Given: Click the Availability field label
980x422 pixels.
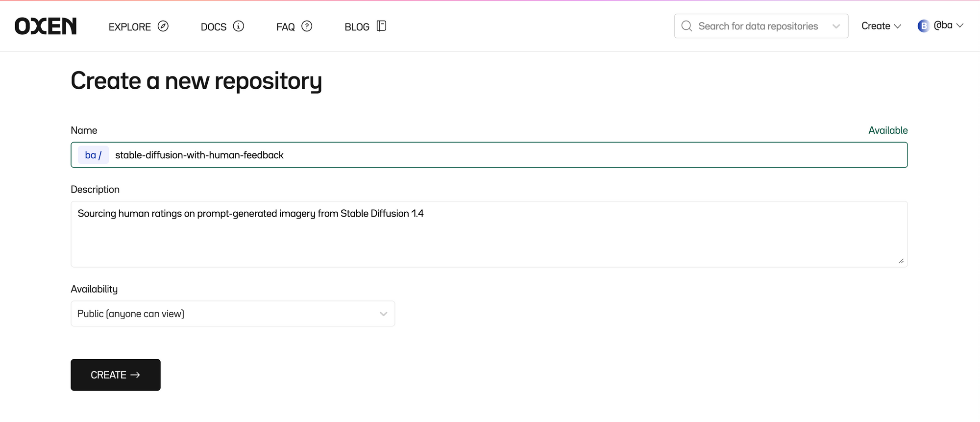Looking at the screenshot, I should (x=94, y=289).
